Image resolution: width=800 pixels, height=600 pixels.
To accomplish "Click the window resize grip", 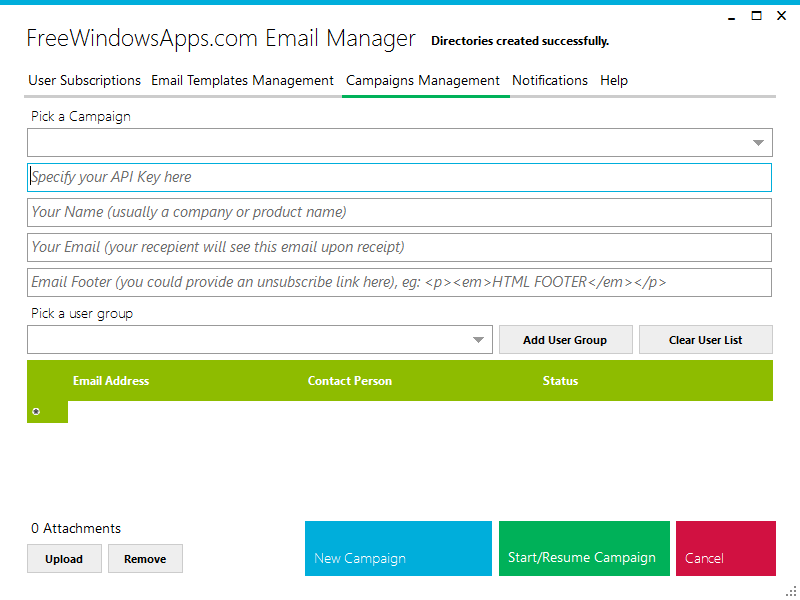I will pos(791,591).
